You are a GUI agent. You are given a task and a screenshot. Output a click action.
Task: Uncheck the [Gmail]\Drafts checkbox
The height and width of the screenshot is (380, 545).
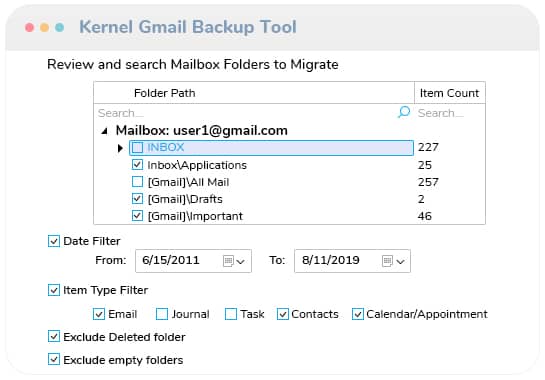coord(137,199)
